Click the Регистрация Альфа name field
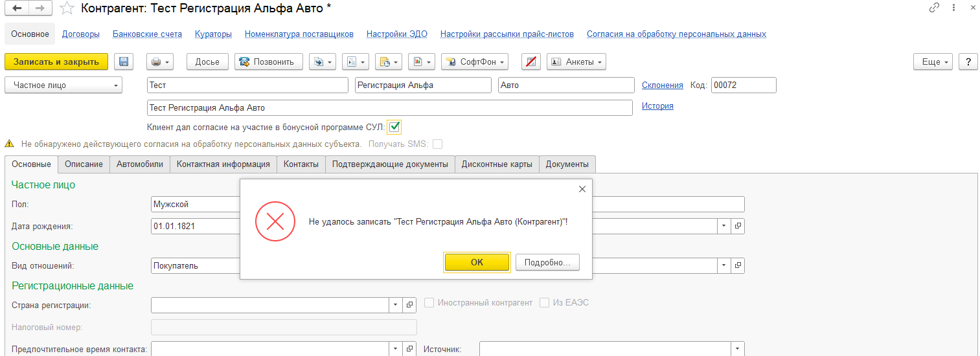The width and height of the screenshot is (980, 356). (423, 85)
